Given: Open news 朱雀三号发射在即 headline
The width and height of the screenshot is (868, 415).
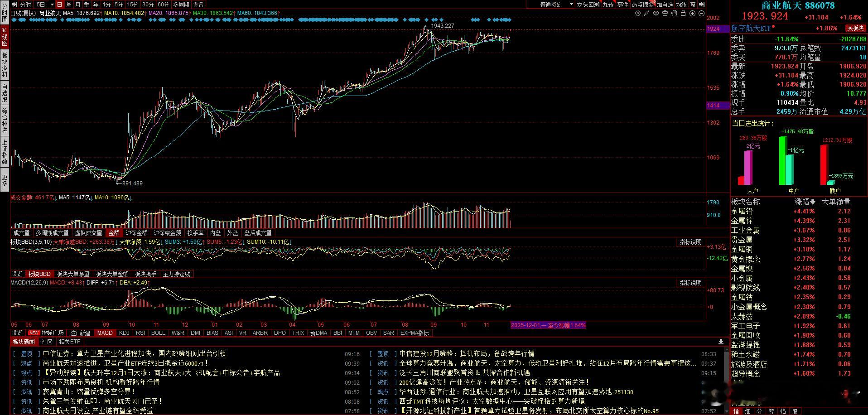Looking at the screenshot, I should (102, 401).
